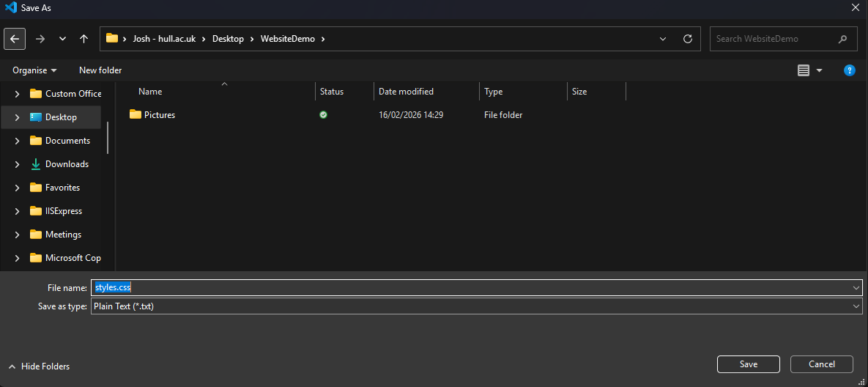The width and height of the screenshot is (868, 387).
Task: Click the 'File folder' type cell
Action: pyautogui.click(x=503, y=114)
